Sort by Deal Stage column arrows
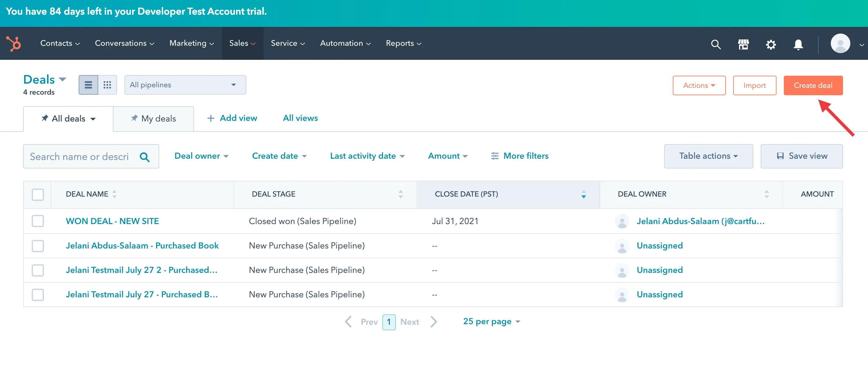868x384 pixels. click(401, 194)
